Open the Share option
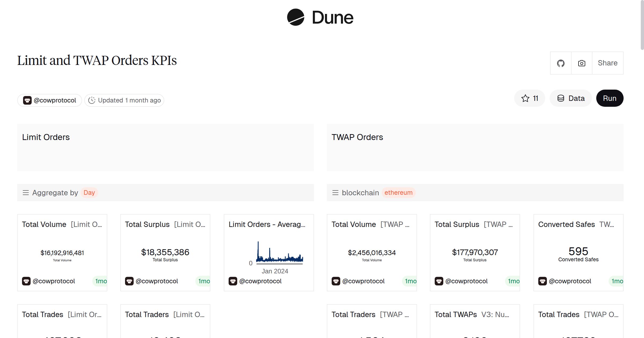The width and height of the screenshot is (644, 338). (x=608, y=63)
